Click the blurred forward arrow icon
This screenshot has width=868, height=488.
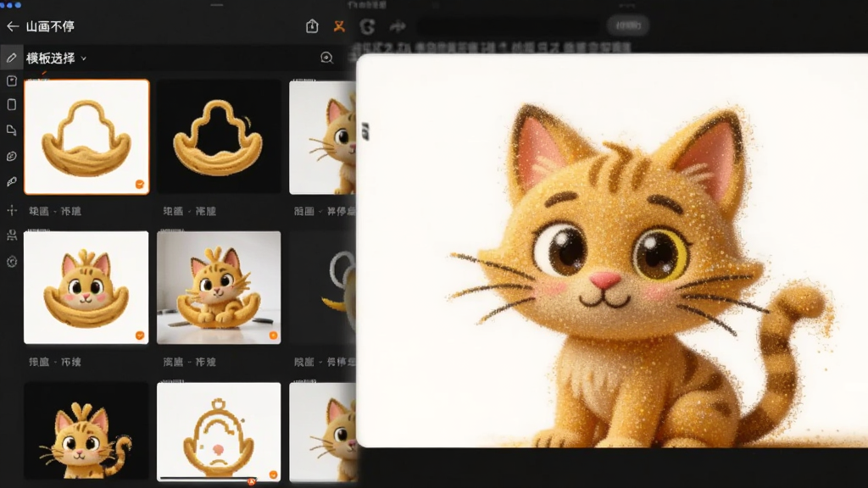pyautogui.click(x=398, y=26)
